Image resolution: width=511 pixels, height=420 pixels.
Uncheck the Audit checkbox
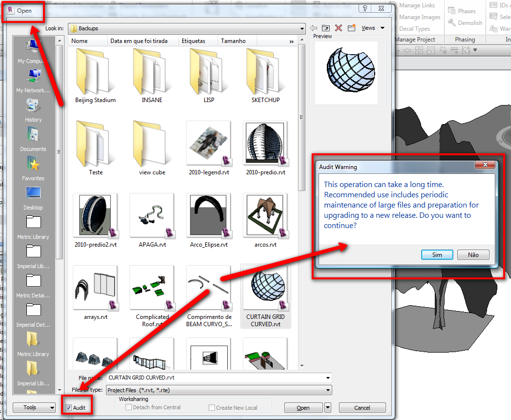[68, 408]
